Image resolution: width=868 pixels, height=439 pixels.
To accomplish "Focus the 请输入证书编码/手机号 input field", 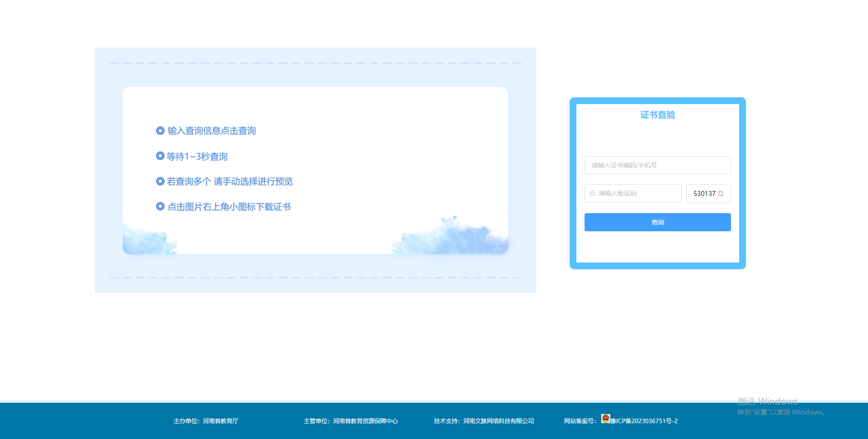I will [657, 165].
